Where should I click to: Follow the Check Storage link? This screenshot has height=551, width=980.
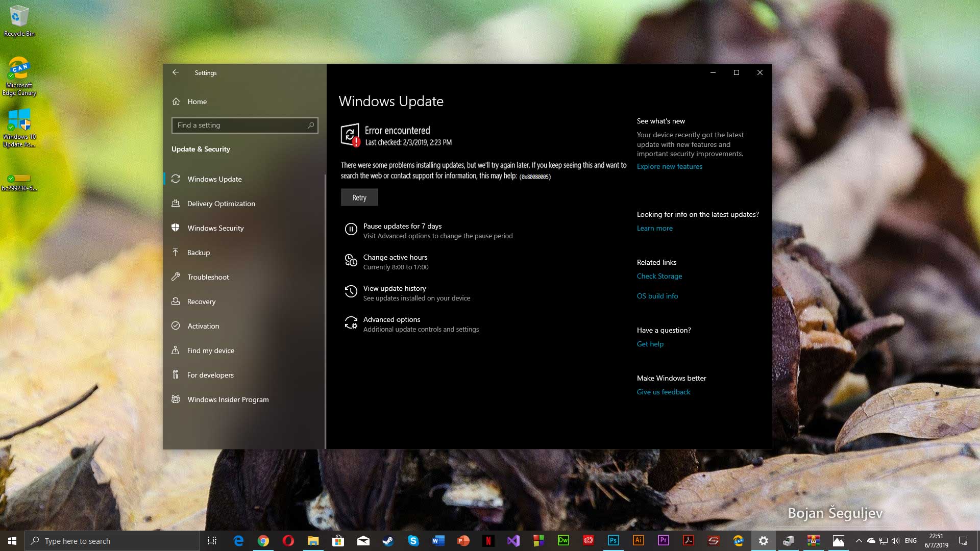pyautogui.click(x=659, y=276)
